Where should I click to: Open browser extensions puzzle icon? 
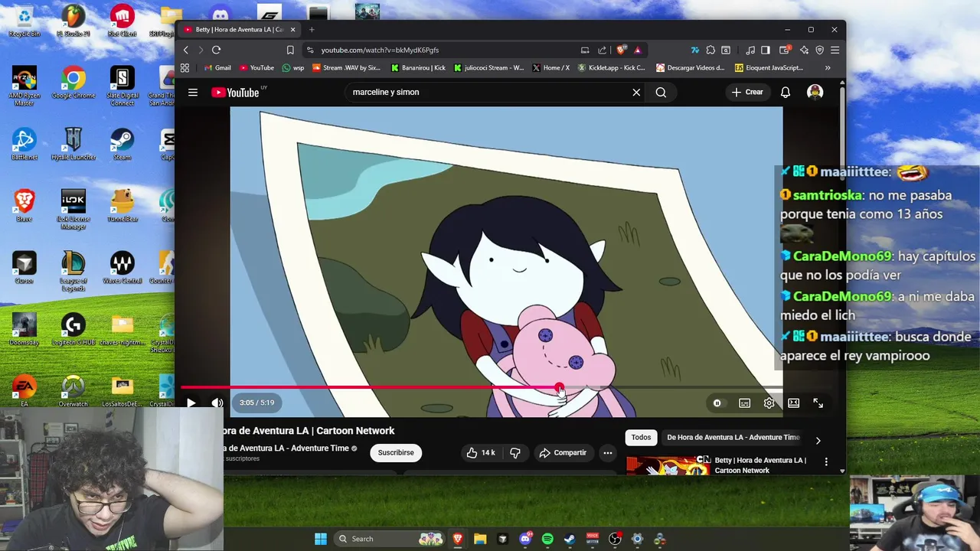710,50
